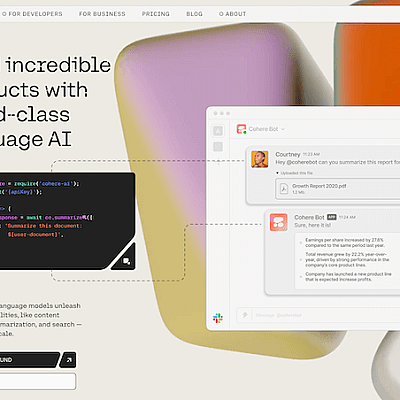Image resolution: width=400 pixels, height=400 pixels.
Task: Open the For Developers menu
Action: [x=32, y=14]
